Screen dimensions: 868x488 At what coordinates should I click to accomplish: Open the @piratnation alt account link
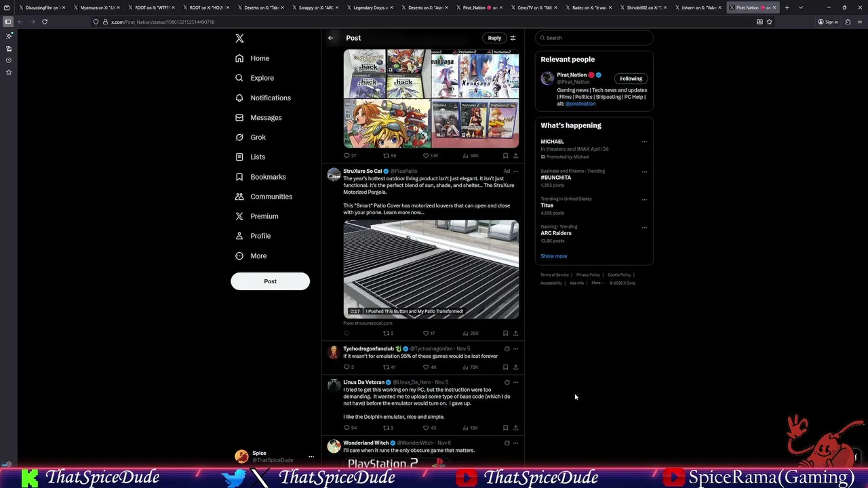[x=580, y=104]
